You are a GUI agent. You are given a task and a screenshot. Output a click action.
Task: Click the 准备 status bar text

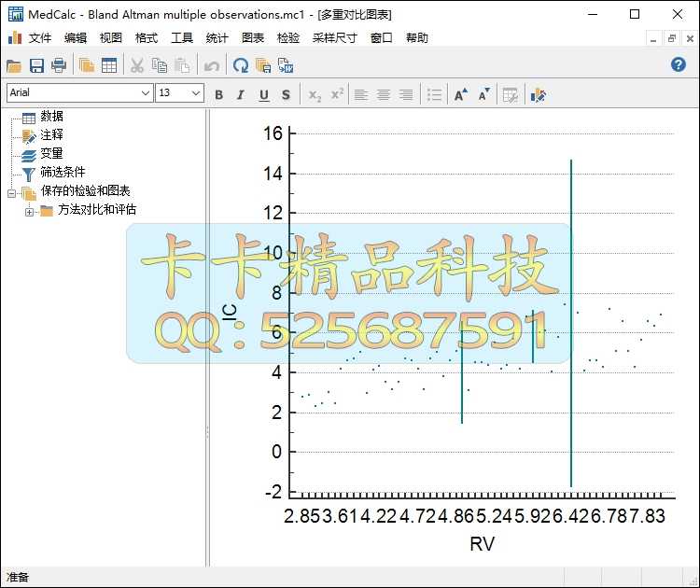(x=18, y=578)
